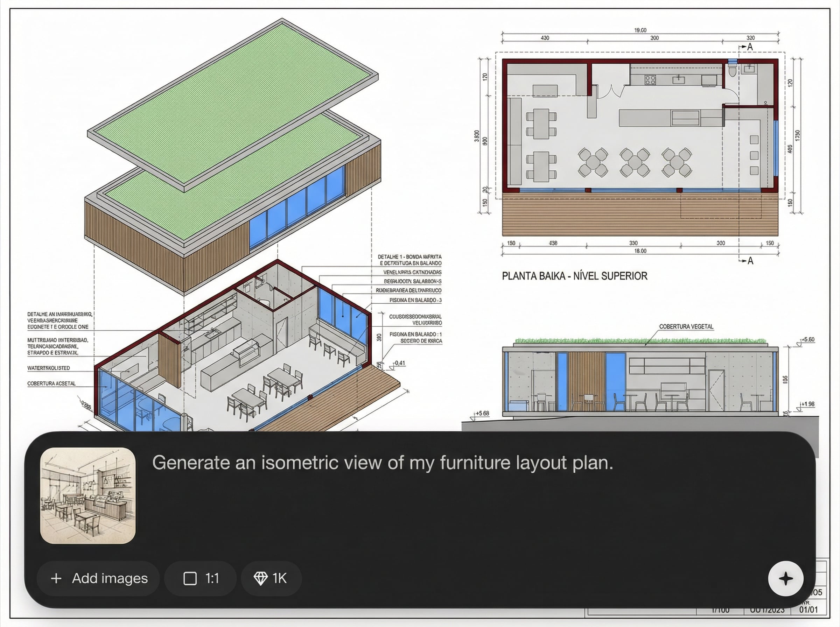The width and height of the screenshot is (840, 627).
Task: Click the PLANTA BAIXA - NÍVEL SUPERIOR title
Action: click(574, 276)
